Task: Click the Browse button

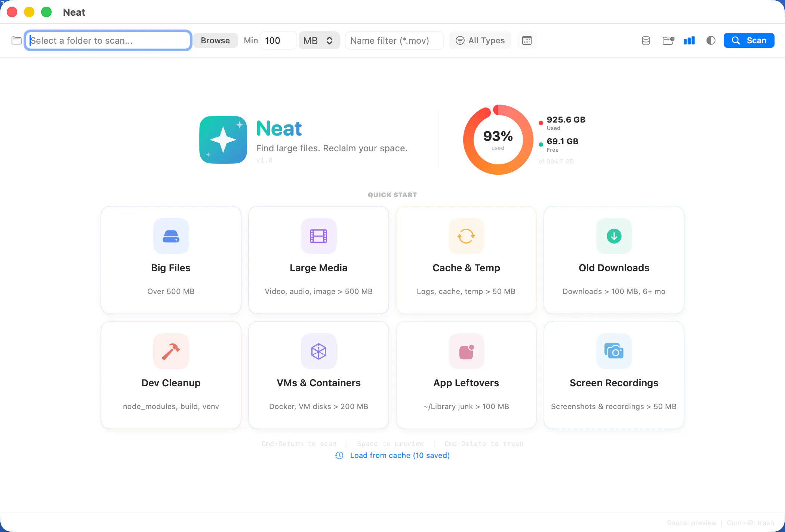Action: pyautogui.click(x=215, y=40)
